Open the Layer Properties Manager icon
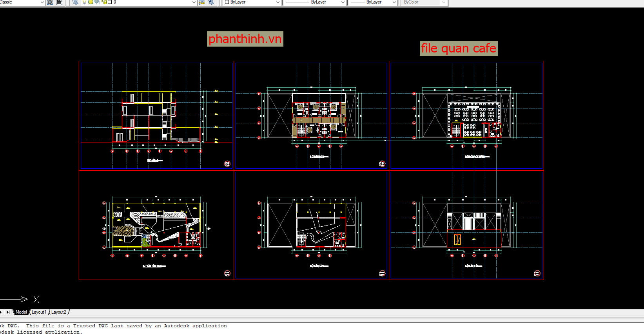Viewport: 644px width, 334px height. 75,2
